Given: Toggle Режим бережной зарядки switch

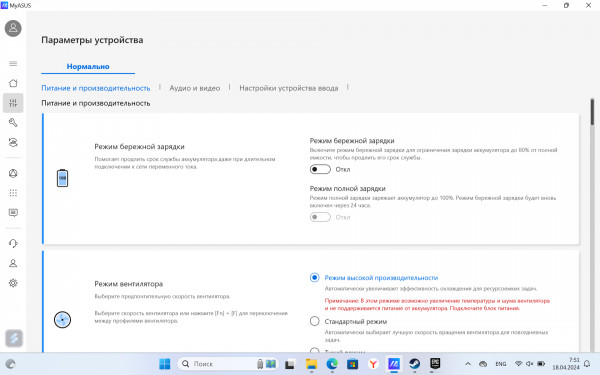Looking at the screenshot, I should pyautogui.click(x=320, y=169).
